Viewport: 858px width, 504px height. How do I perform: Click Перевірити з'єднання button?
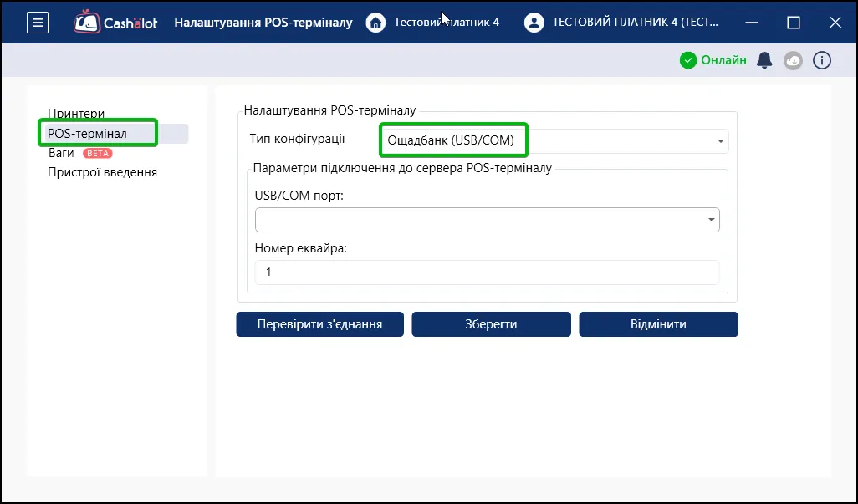click(319, 324)
